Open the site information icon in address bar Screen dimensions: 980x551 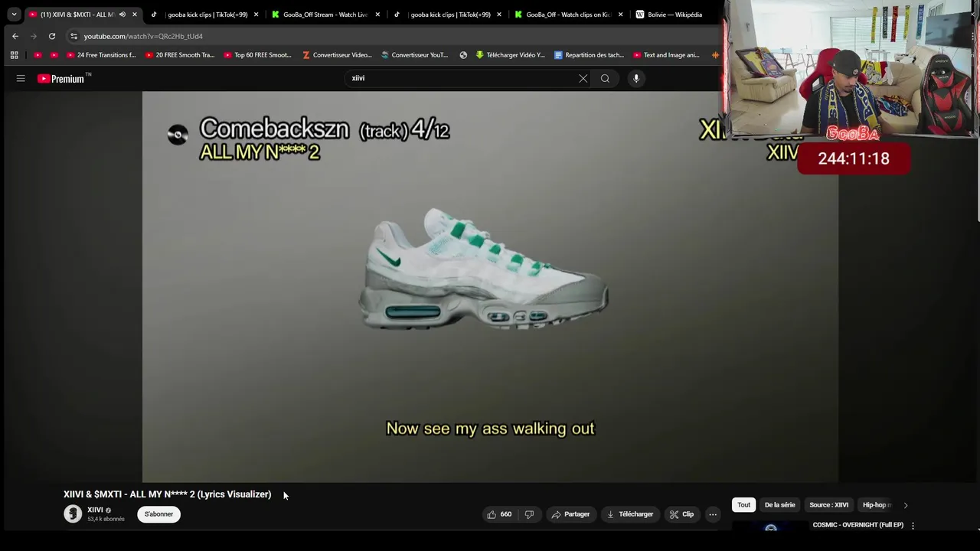73,36
